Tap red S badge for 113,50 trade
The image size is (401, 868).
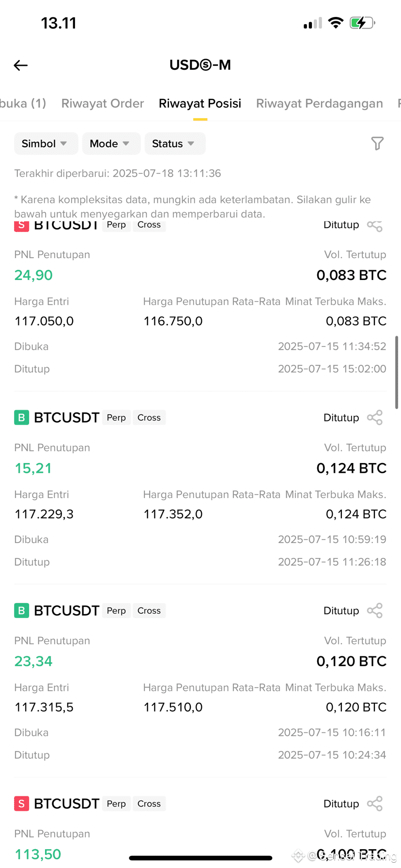coord(21,804)
